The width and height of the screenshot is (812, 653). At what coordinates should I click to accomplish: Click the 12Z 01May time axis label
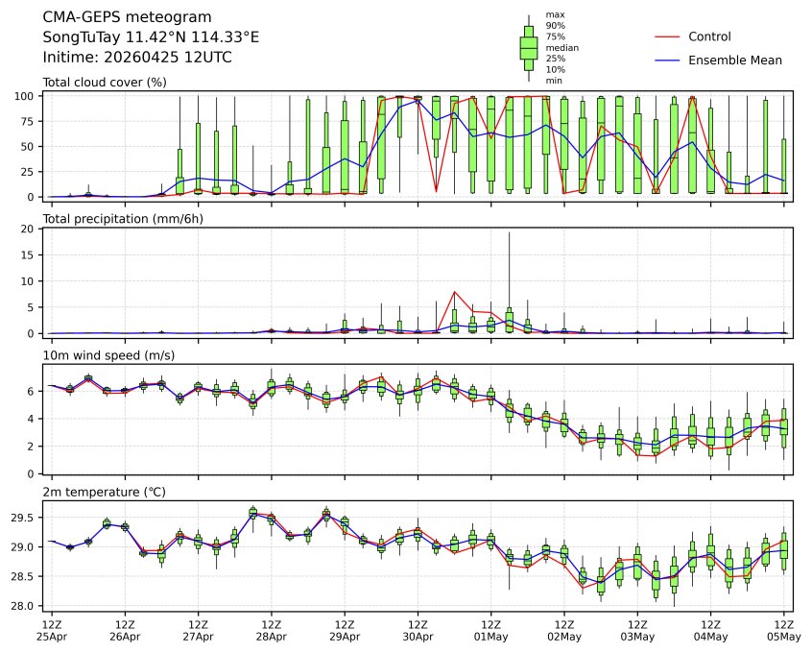coord(490,631)
